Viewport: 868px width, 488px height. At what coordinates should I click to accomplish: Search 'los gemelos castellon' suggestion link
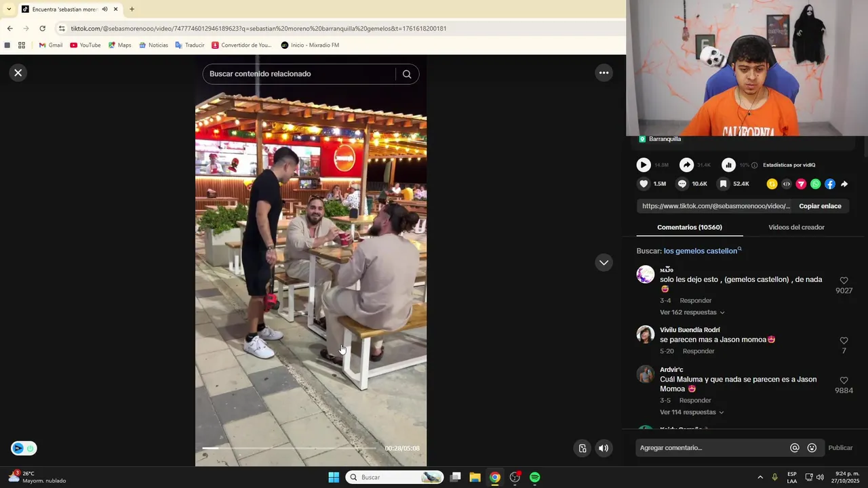701,251
